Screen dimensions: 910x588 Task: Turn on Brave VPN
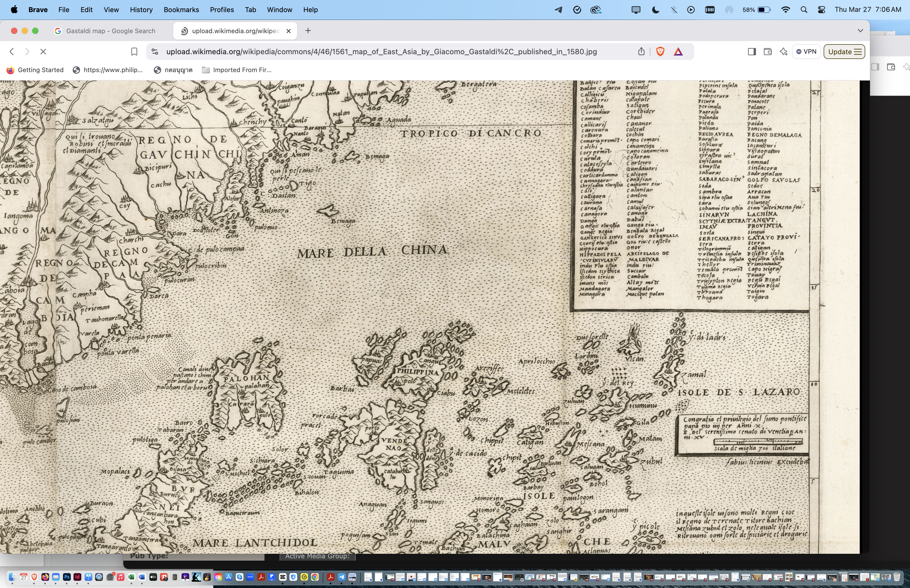(x=806, y=52)
